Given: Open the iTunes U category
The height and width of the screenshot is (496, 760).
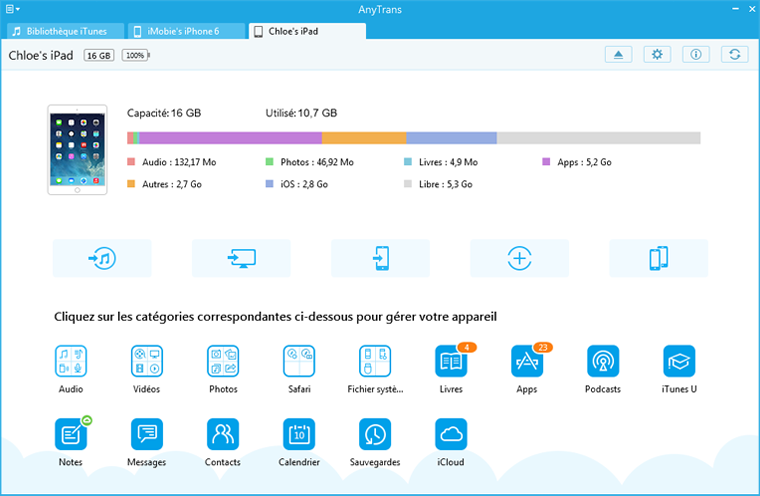Looking at the screenshot, I should pyautogui.click(x=679, y=361).
